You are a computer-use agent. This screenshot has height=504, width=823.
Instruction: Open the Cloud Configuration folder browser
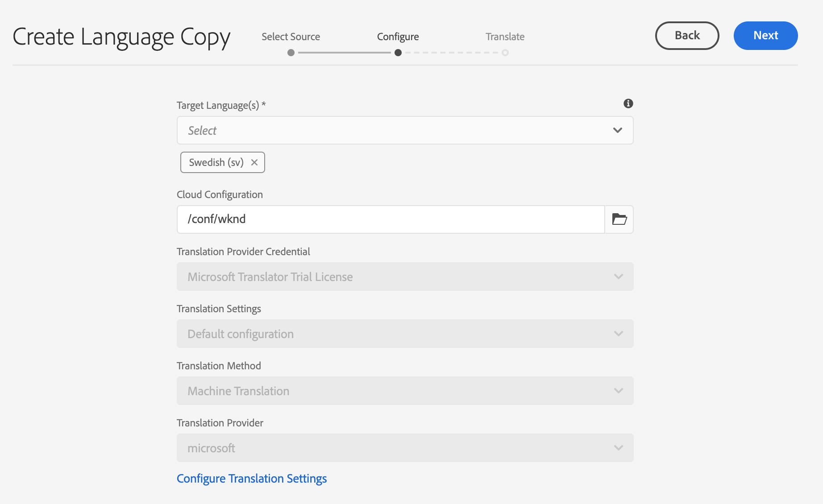(619, 219)
